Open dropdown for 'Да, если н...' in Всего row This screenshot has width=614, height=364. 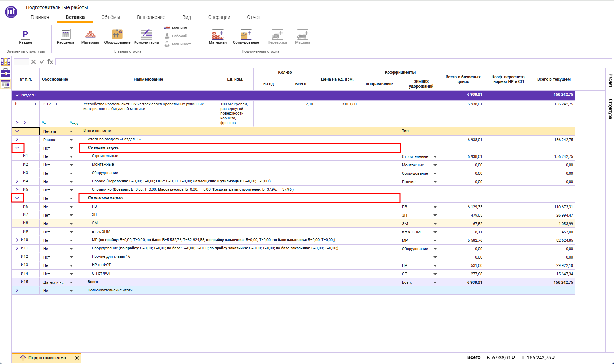click(x=71, y=282)
